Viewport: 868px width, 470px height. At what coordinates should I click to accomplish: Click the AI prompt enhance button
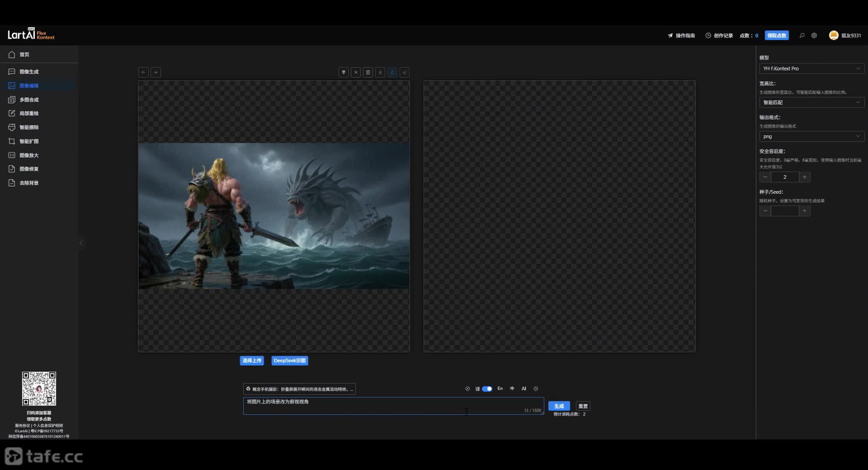click(524, 389)
